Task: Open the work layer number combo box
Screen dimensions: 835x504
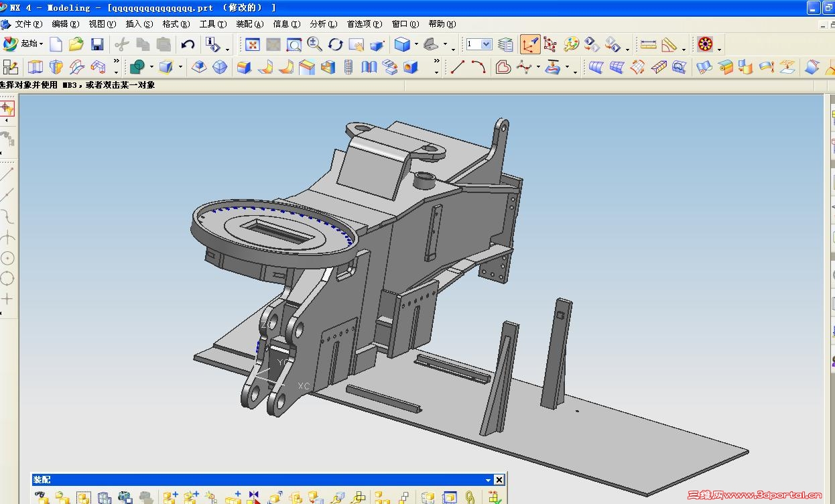Action: [479, 44]
